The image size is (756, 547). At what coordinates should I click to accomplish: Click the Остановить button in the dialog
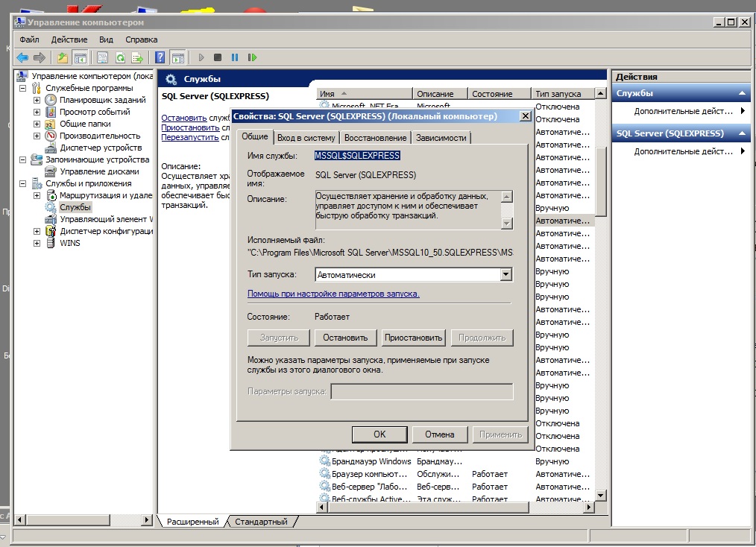point(345,338)
